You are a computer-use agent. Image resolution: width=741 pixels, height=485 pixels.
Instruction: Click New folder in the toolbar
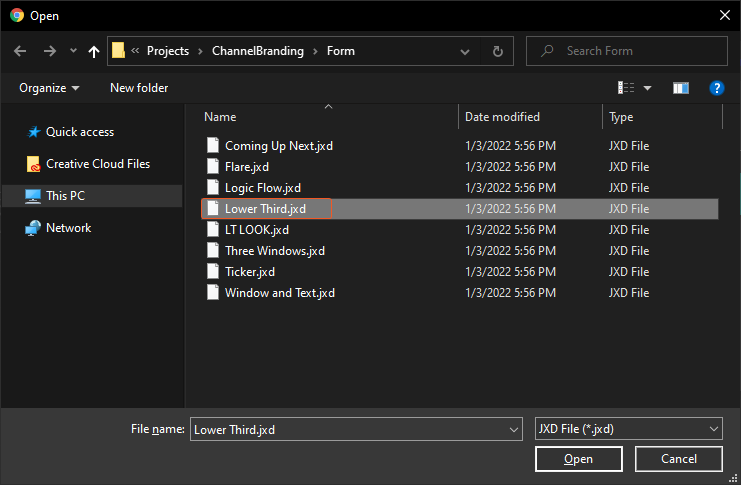pyautogui.click(x=139, y=88)
